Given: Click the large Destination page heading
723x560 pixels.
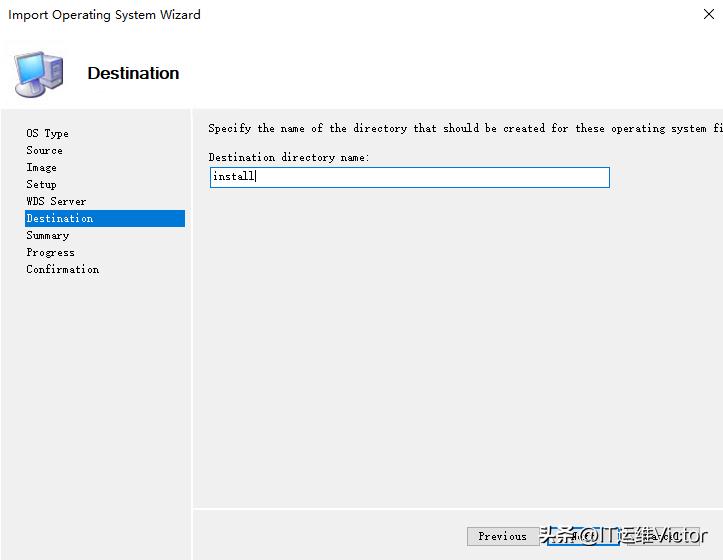Looking at the screenshot, I should [x=133, y=73].
